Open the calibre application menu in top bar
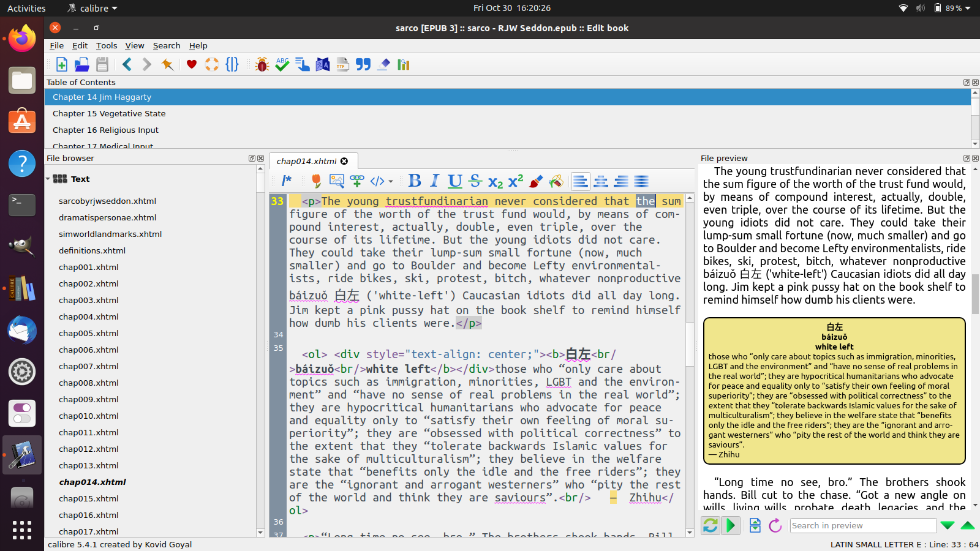This screenshot has height=551, width=980. (92, 8)
